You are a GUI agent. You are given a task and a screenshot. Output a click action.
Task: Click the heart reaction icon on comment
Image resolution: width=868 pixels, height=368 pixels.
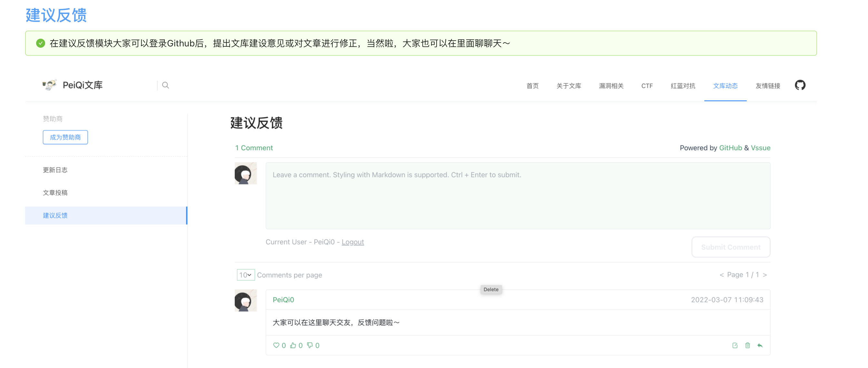(276, 345)
